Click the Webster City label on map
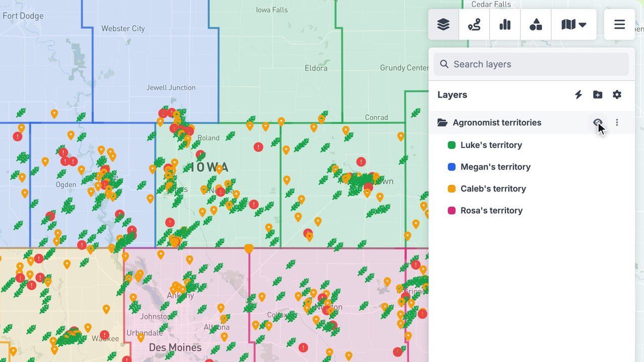Viewport: 644px width, 362px height. tap(123, 29)
